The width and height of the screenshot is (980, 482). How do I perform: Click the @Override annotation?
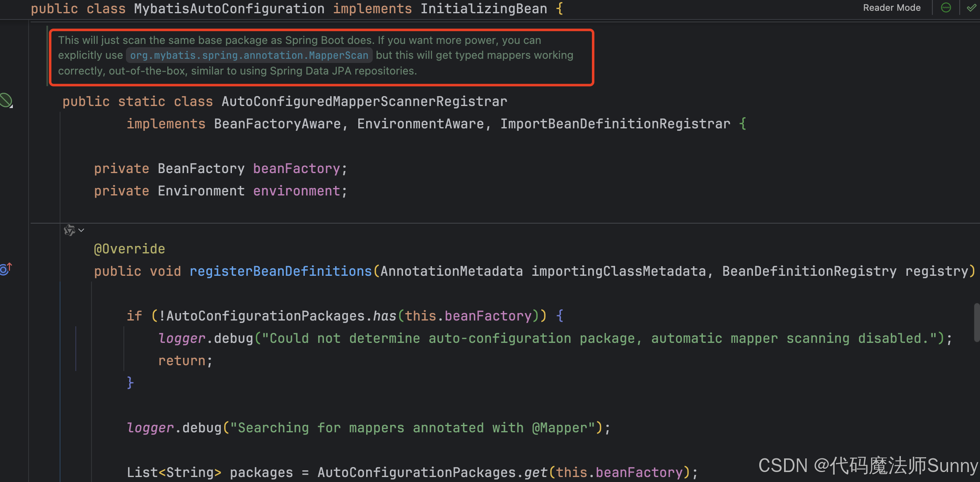[129, 249]
